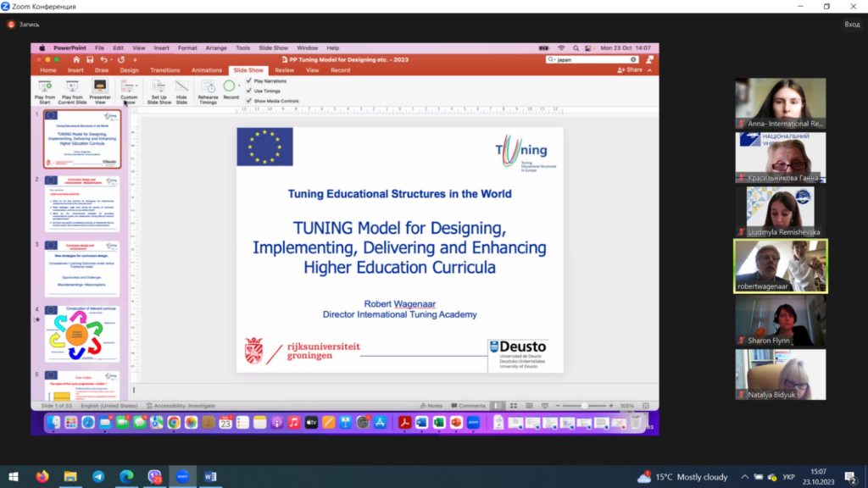The width and height of the screenshot is (868, 488).
Task: Start show with Play from Current Slide
Action: (72, 86)
